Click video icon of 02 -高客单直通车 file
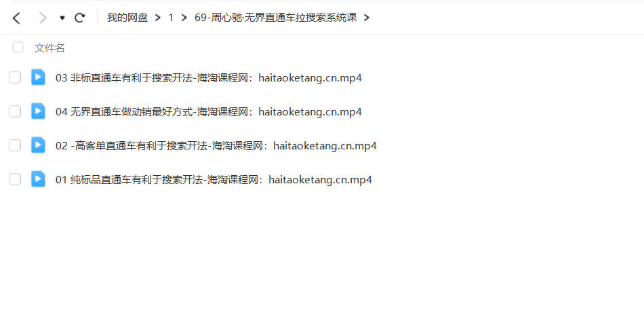This screenshot has height=313, width=644. pos(38,145)
